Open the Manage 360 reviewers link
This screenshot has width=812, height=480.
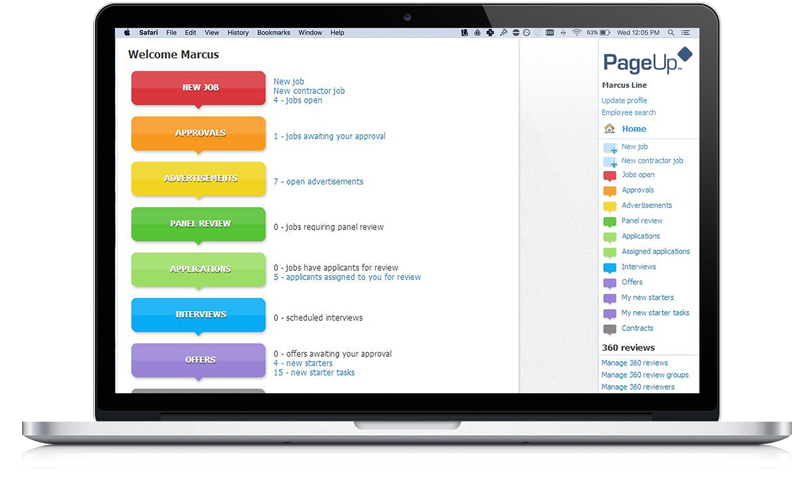(x=638, y=387)
